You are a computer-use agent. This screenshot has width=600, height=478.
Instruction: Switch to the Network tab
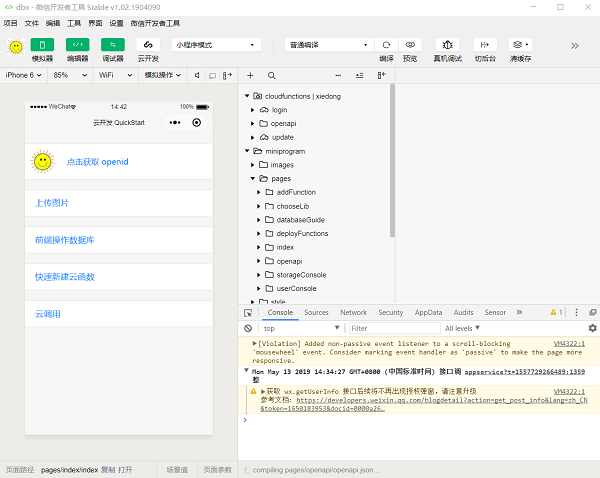[x=354, y=312]
